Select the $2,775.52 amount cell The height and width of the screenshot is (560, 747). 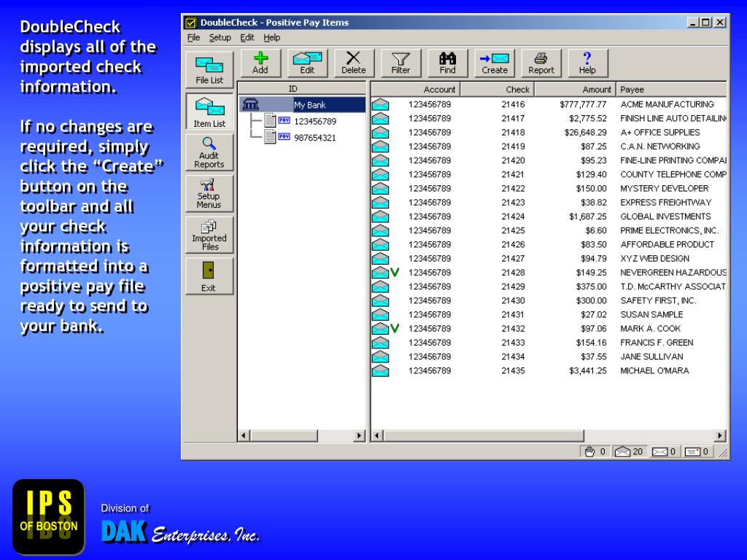(588, 119)
